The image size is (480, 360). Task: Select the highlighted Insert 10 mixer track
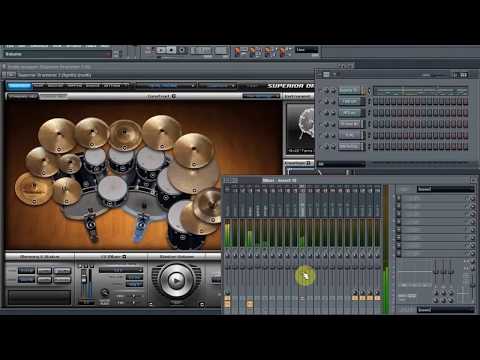pyautogui.click(x=302, y=202)
